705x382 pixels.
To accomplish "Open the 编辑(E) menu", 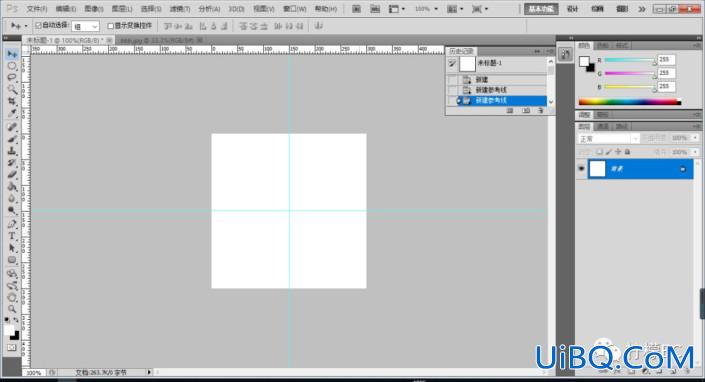I will pyautogui.click(x=66, y=9).
